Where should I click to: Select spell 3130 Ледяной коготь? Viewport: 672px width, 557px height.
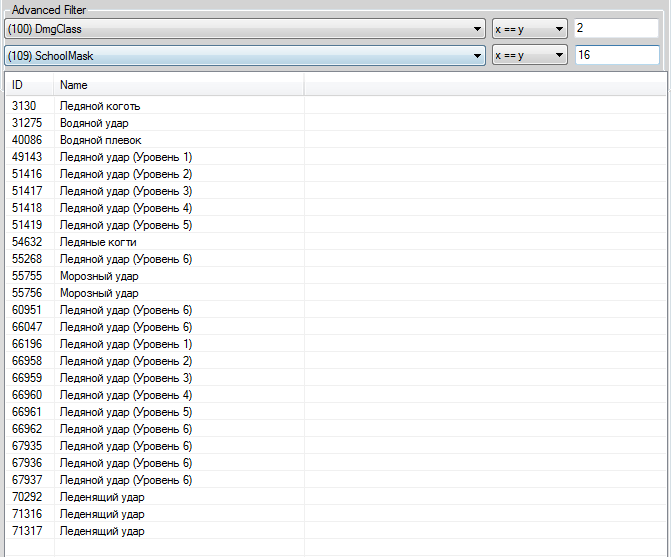click(100, 106)
